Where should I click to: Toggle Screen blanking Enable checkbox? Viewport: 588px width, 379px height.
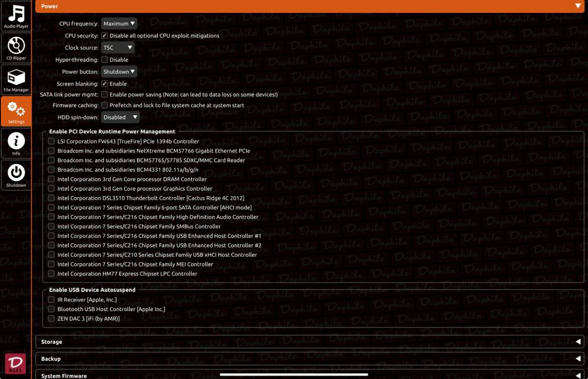click(x=105, y=84)
